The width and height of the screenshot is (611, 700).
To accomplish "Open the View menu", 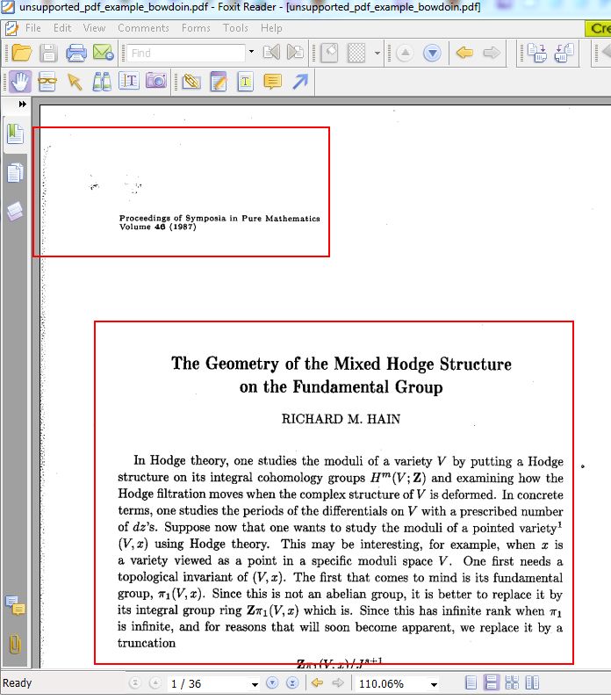I will 94,28.
